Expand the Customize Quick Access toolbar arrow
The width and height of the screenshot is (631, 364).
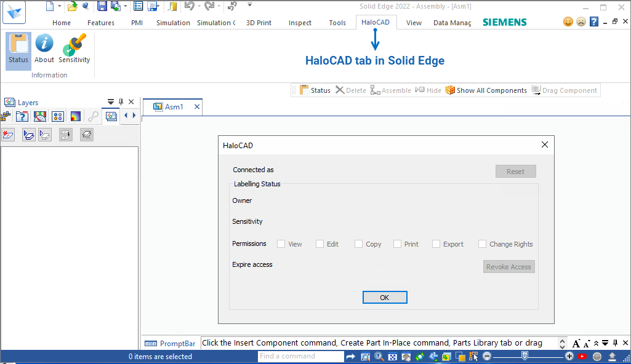pos(249,5)
